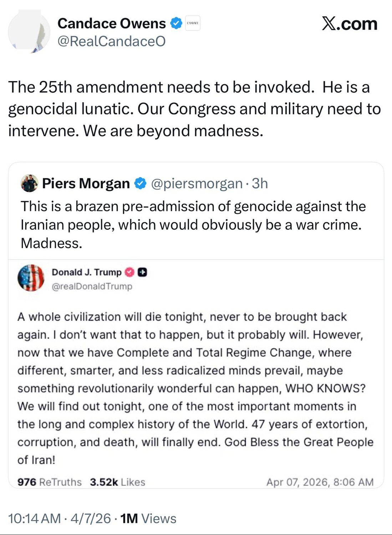Click the red verified badge by Donald J. Trump
This screenshot has height=535, width=392.
pyautogui.click(x=129, y=272)
